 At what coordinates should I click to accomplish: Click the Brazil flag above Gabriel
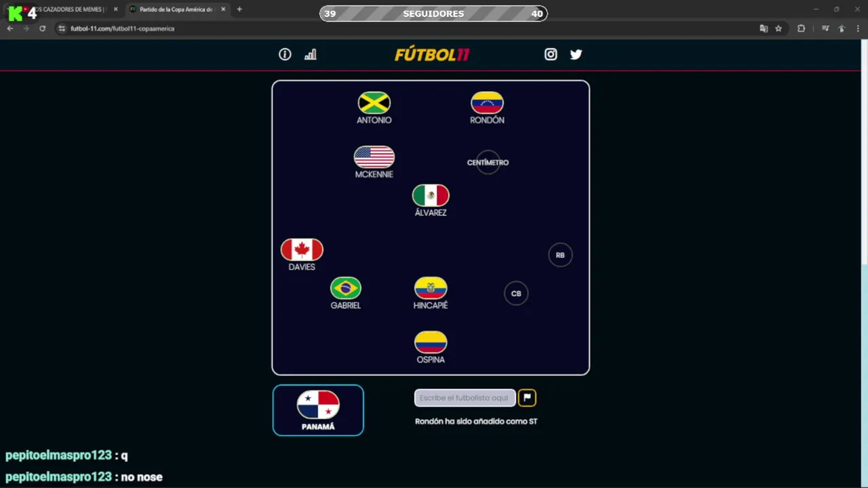tap(346, 288)
